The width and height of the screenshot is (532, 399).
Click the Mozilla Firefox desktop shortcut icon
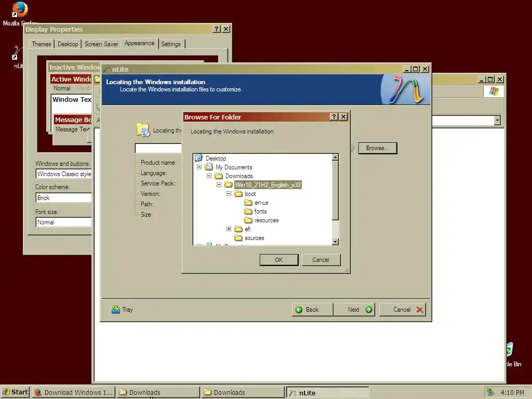coord(19,9)
